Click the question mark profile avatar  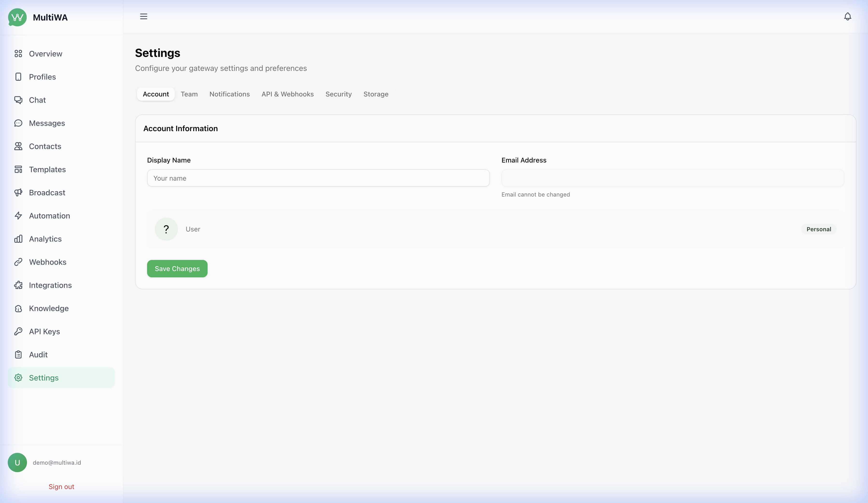tap(166, 229)
